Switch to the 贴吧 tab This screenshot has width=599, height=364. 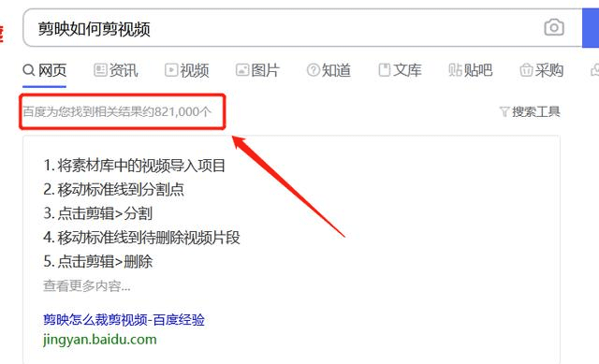click(471, 70)
